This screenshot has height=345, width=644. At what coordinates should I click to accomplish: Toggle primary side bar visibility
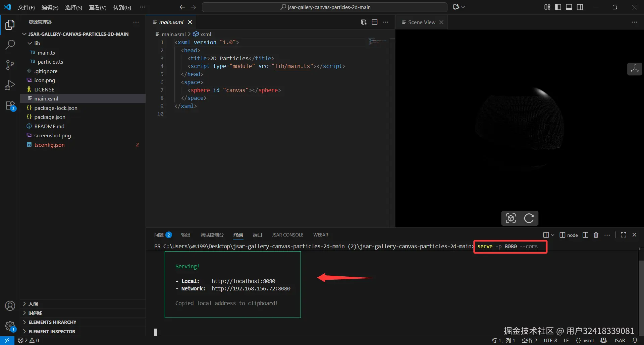click(558, 7)
